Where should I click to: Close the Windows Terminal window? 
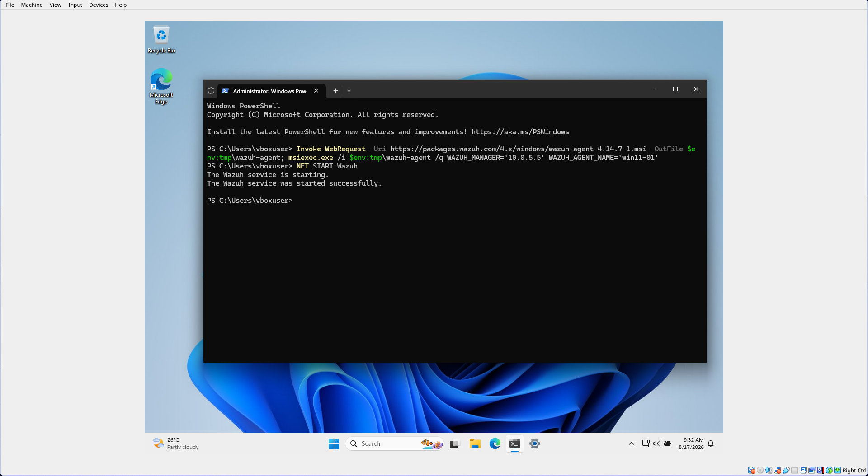[696, 89]
